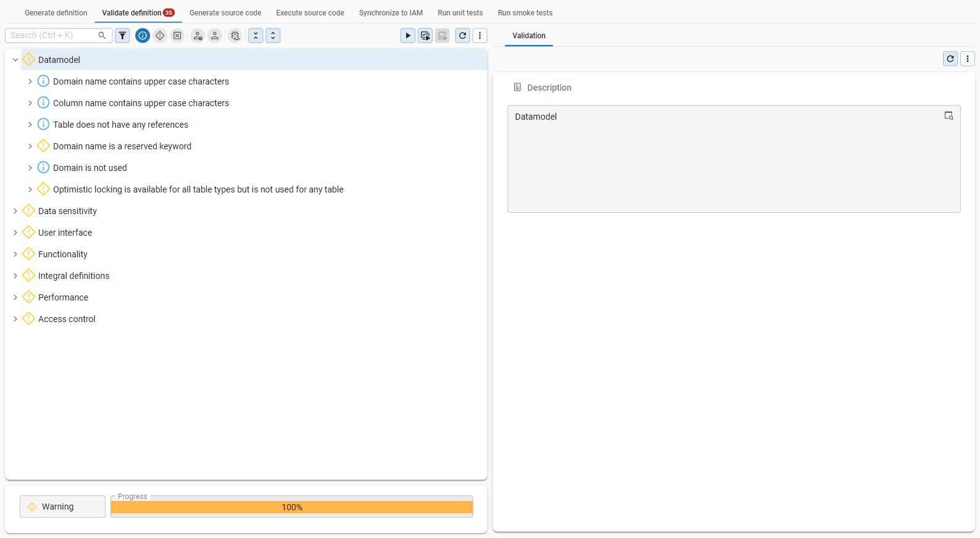Switch to the Generate source code tab
Viewport: 980px width, 538px height.
[225, 13]
